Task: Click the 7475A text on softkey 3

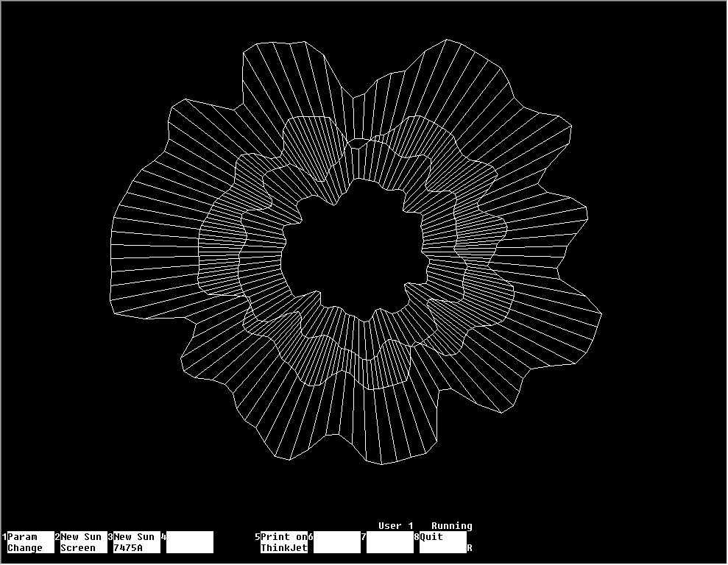Action: [128, 548]
